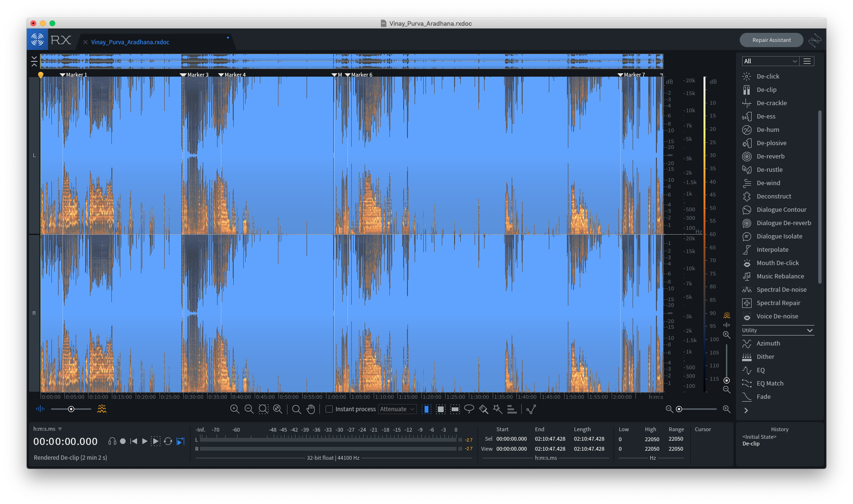Open Voice De-noise
The height and width of the screenshot is (504, 853).
point(776,316)
